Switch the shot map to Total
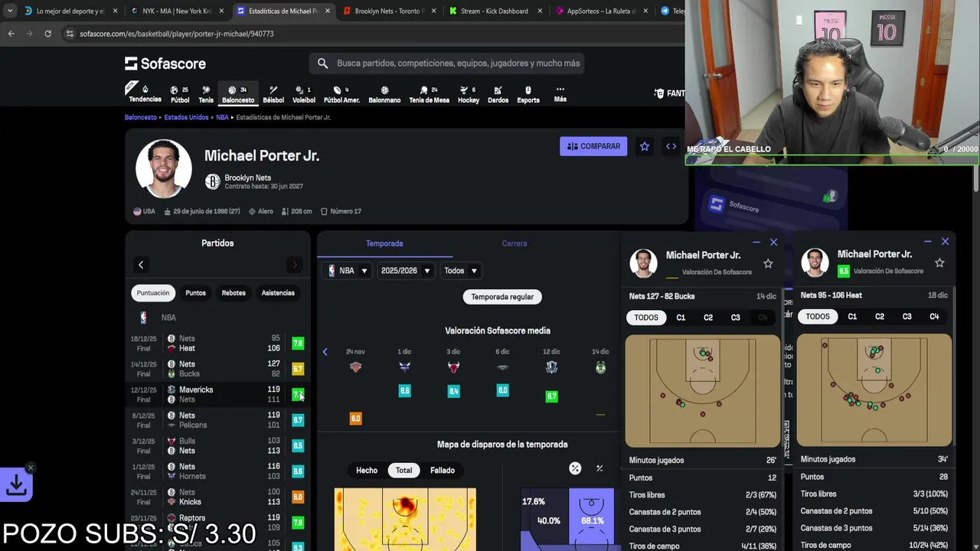The image size is (980, 551). click(x=403, y=470)
